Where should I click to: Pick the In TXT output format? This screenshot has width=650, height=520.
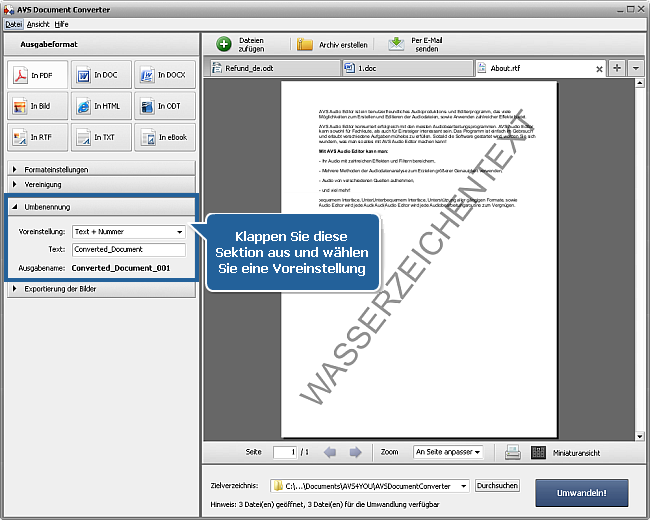click(101, 137)
